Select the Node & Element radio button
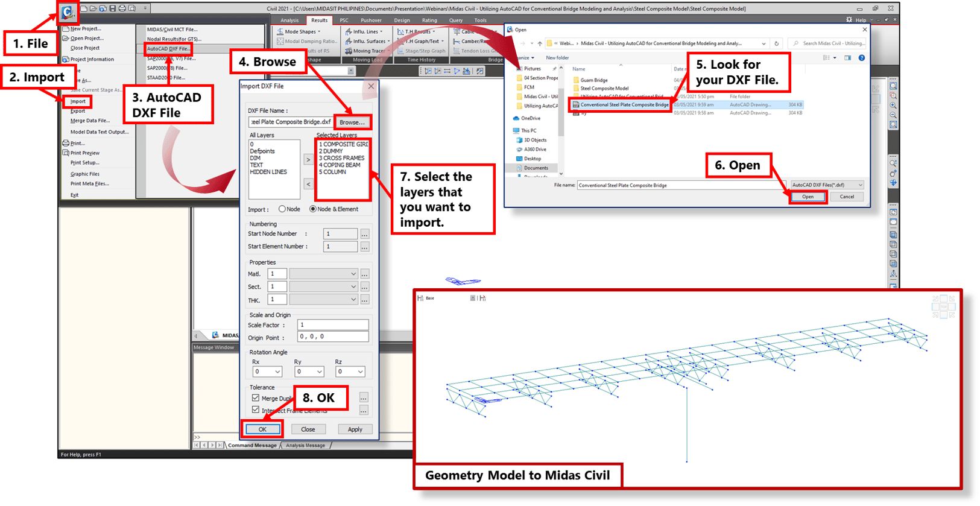Image resolution: width=980 pixels, height=506 pixels. (312, 209)
